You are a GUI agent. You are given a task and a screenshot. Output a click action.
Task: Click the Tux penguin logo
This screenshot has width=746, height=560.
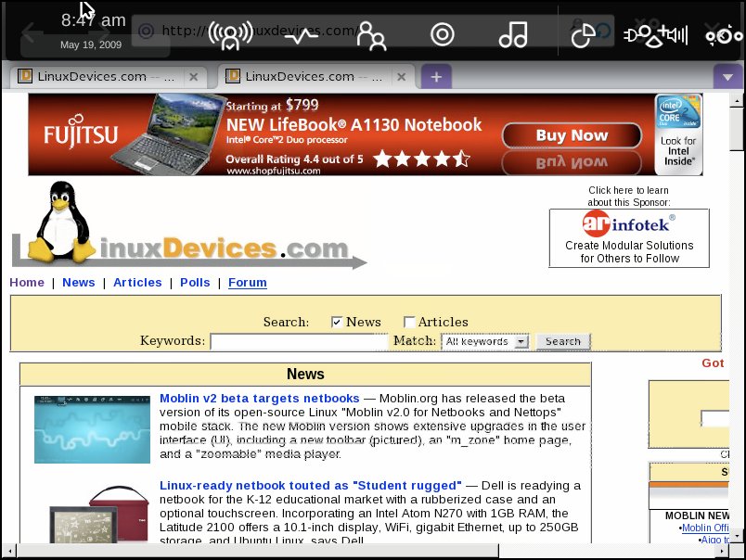(x=62, y=221)
